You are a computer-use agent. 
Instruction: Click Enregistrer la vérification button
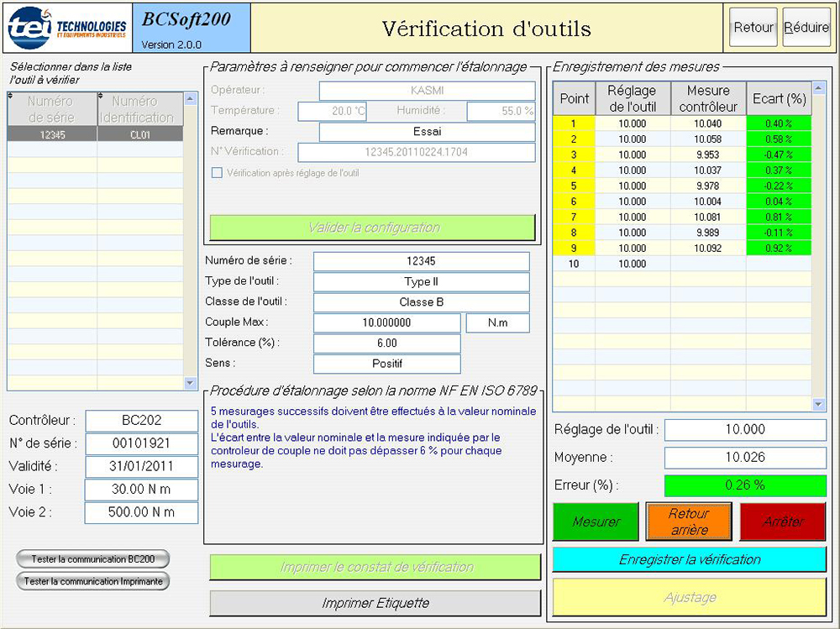tap(689, 559)
